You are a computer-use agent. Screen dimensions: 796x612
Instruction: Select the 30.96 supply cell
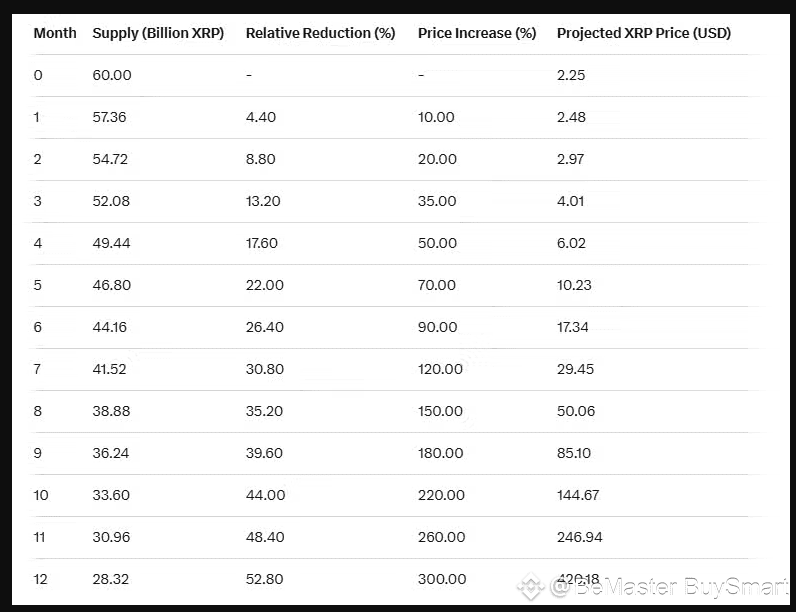pyautogui.click(x=111, y=537)
